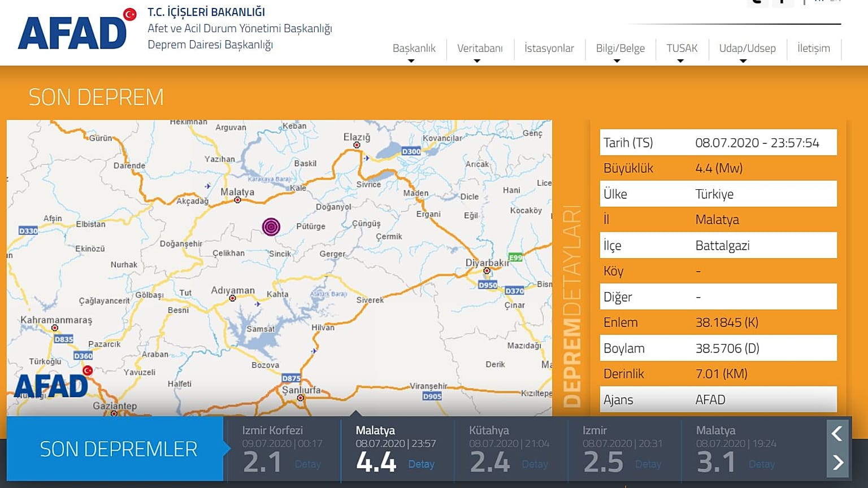Open the Udap/Udsep menu
The height and width of the screenshot is (488, 868).
[747, 48]
